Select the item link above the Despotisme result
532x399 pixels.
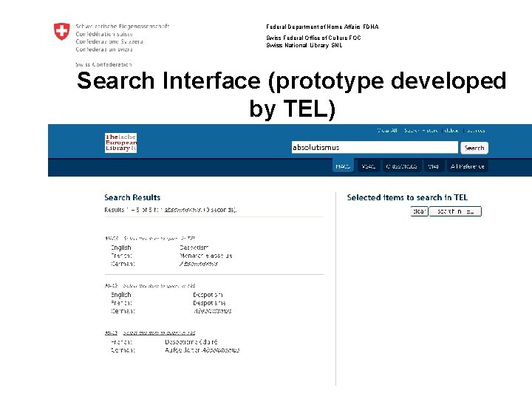tap(160, 286)
